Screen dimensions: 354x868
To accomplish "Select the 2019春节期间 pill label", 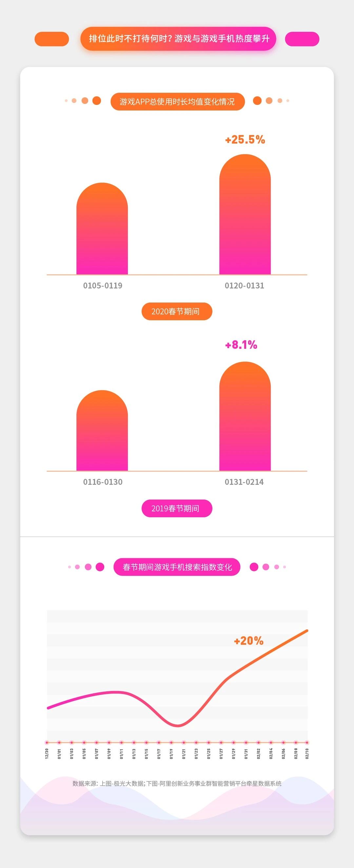I will (176, 508).
